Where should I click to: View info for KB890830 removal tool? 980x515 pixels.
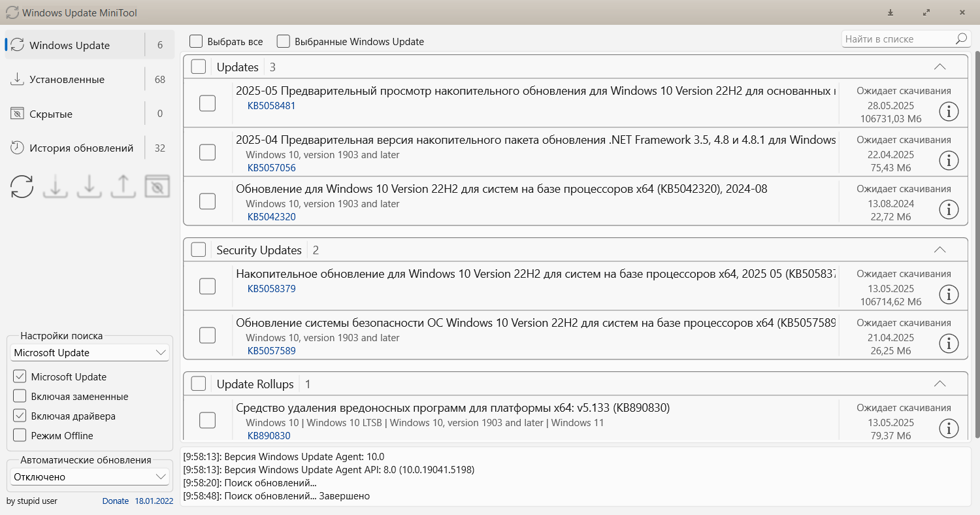(948, 429)
